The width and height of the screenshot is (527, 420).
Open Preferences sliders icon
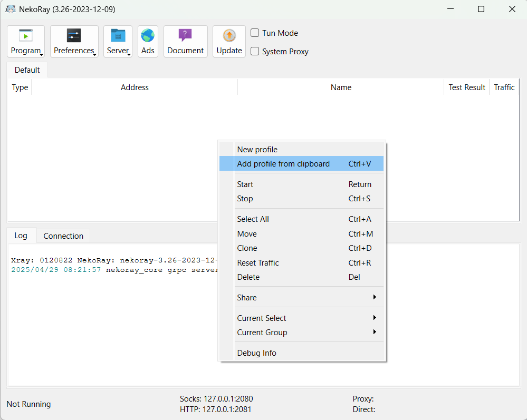[x=74, y=35]
